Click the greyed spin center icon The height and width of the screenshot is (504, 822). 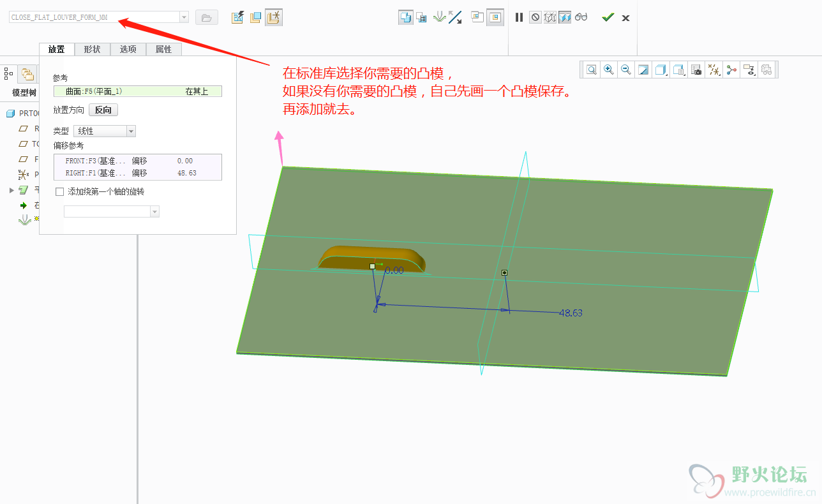pyautogui.click(x=766, y=70)
